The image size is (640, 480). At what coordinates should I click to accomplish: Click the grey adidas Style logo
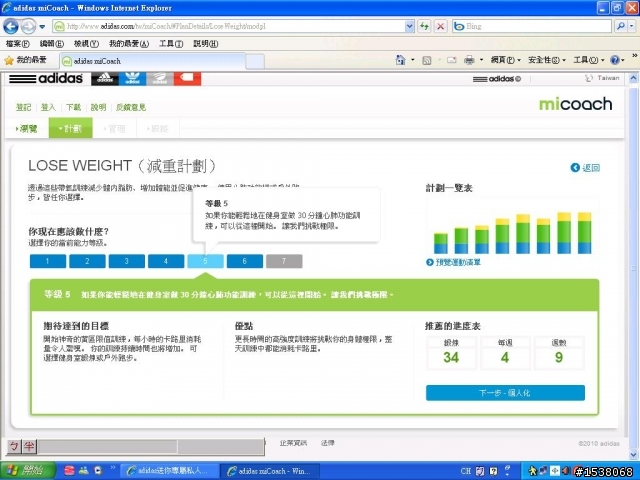(x=160, y=78)
